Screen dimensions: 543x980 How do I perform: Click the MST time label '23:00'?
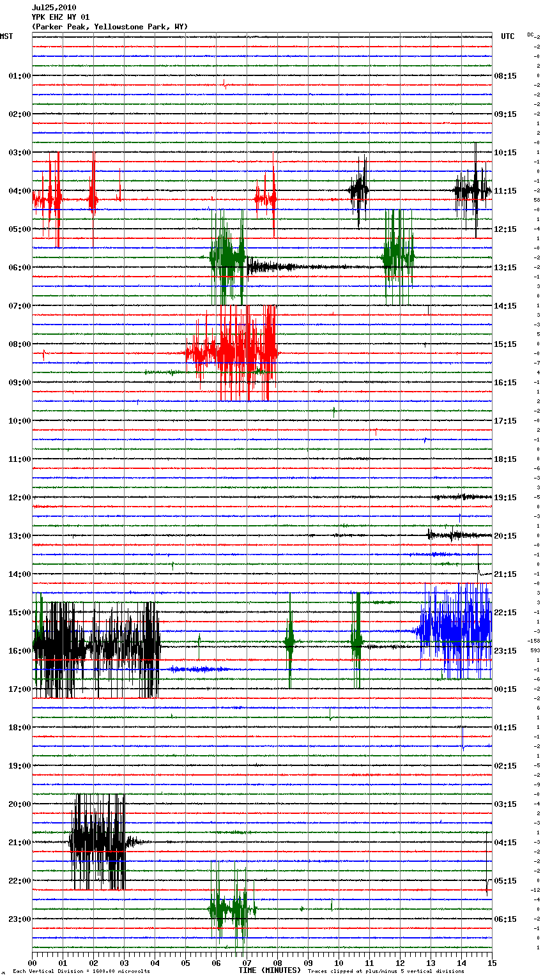(x=19, y=919)
